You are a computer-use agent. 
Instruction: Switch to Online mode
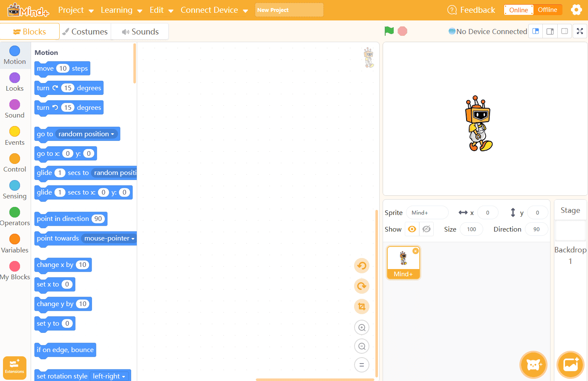click(519, 10)
